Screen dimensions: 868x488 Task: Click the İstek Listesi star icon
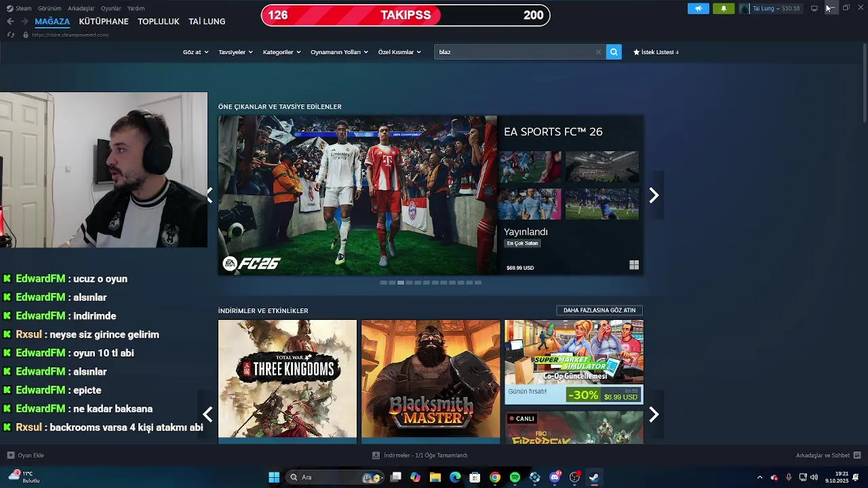pos(636,52)
